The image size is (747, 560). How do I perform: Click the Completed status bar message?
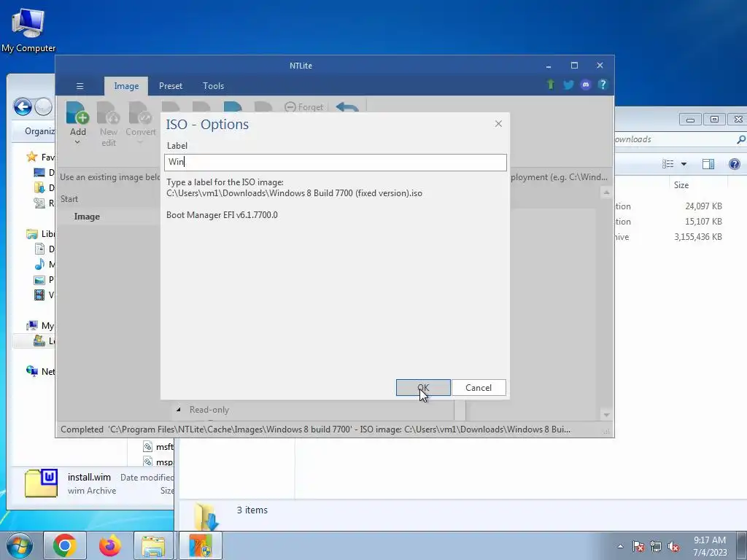coord(315,429)
